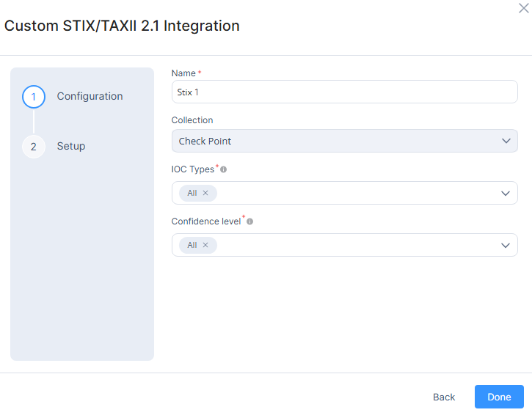Expand the IOC Types chevron arrow

pos(506,193)
